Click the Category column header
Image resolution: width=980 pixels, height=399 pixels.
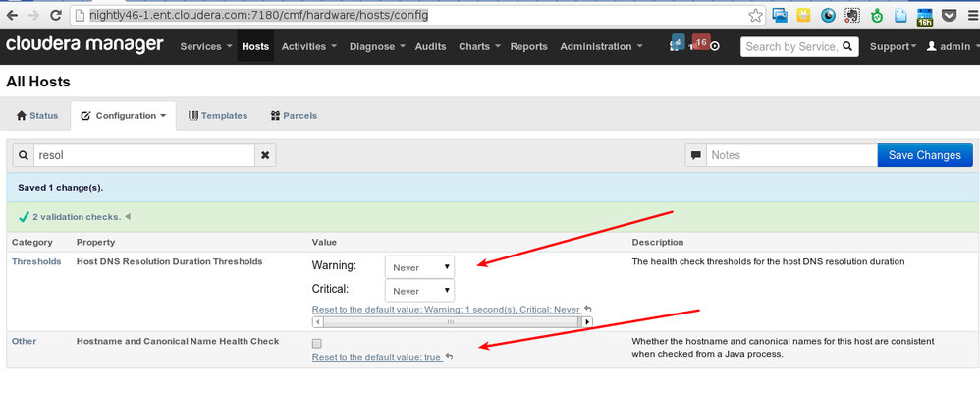[x=32, y=242]
